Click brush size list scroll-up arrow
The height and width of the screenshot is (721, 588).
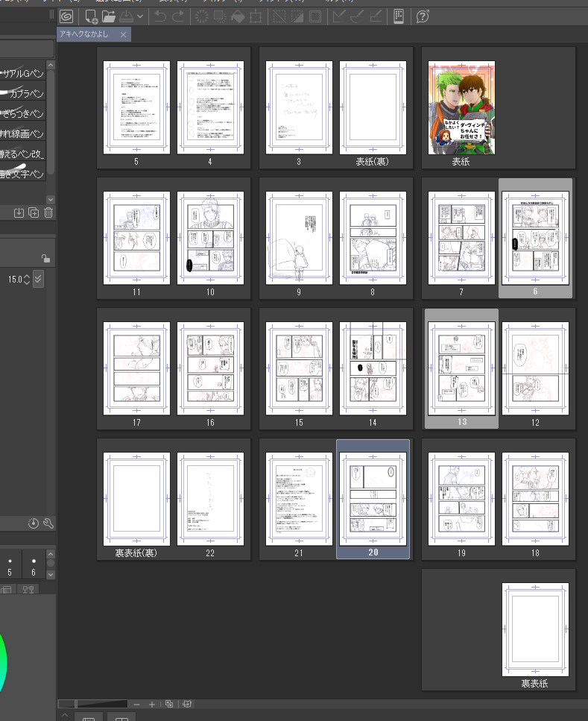pyautogui.click(x=51, y=554)
